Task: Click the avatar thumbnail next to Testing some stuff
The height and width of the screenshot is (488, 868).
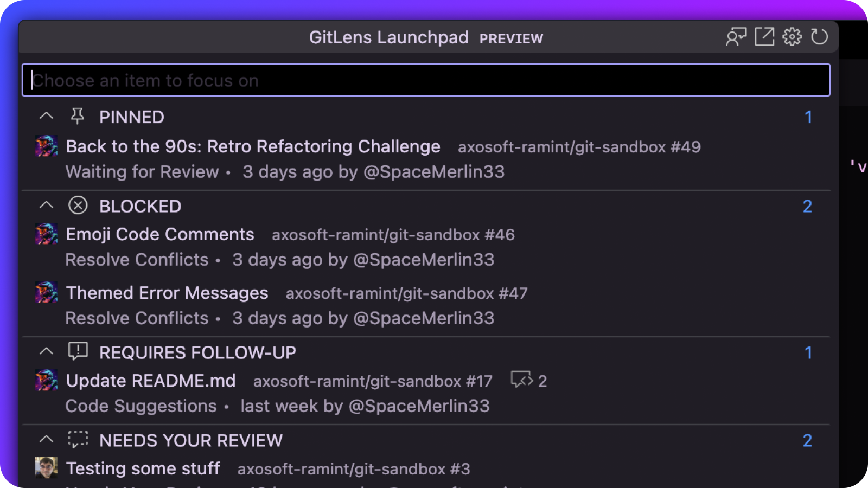Action: coord(46,467)
